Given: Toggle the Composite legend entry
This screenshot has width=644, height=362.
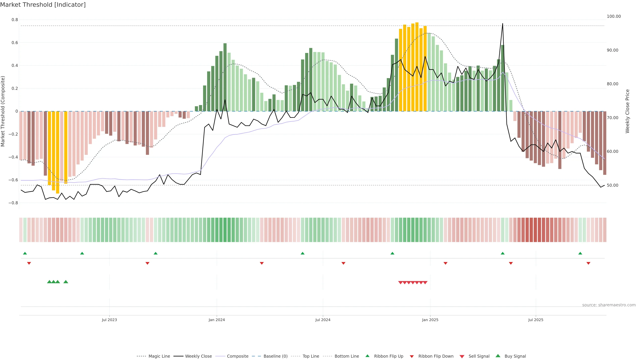Looking at the screenshot, I should pos(237,356).
